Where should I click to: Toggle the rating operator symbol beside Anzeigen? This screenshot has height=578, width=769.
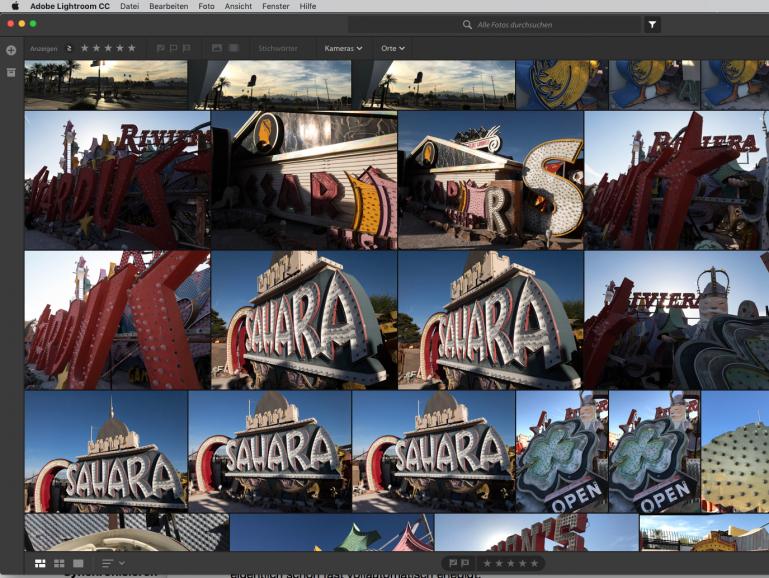tap(69, 48)
